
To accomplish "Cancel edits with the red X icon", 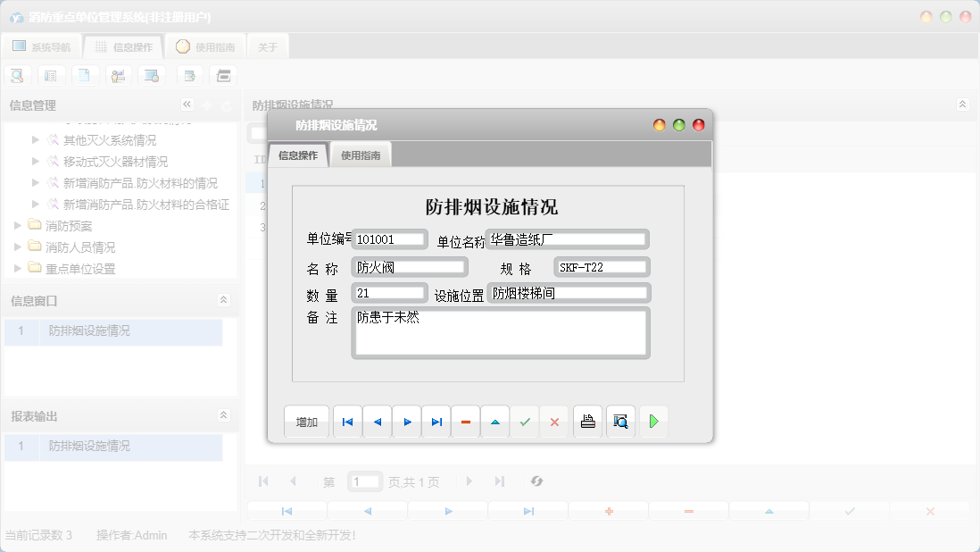I will (554, 421).
